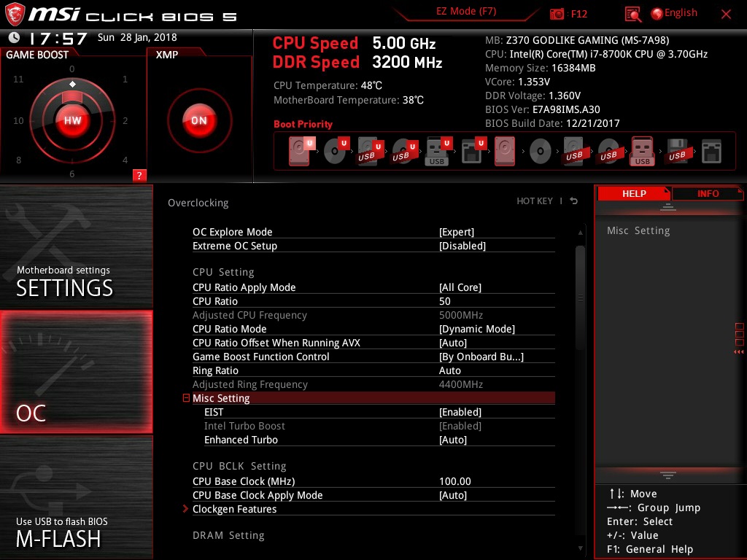The height and width of the screenshot is (560, 747).
Task: Click the GAME BOOST header
Action: click(37, 54)
